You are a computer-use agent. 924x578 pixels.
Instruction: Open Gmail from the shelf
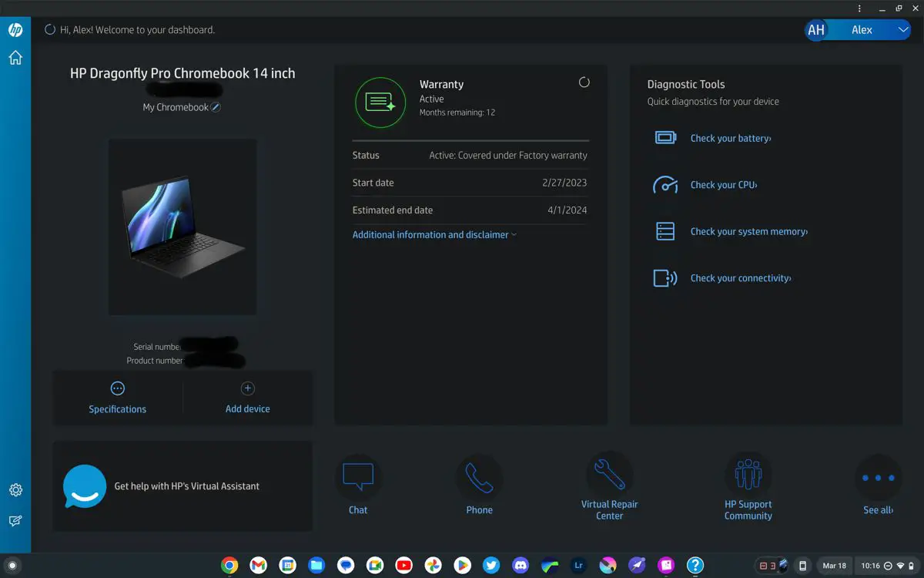(258, 566)
